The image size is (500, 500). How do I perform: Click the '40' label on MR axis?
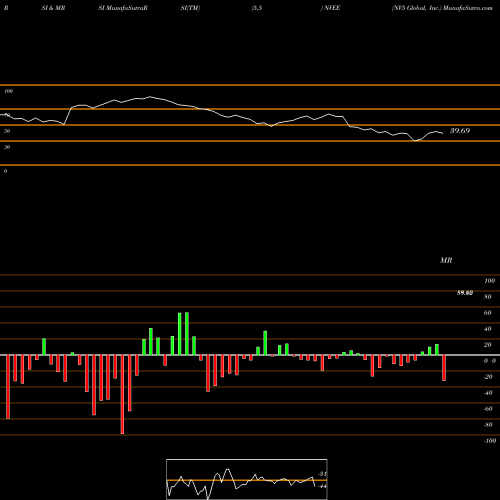(x=488, y=329)
